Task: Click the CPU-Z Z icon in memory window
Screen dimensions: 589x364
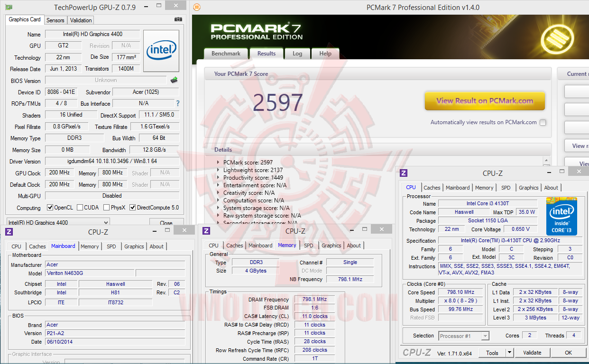Action: [206, 231]
